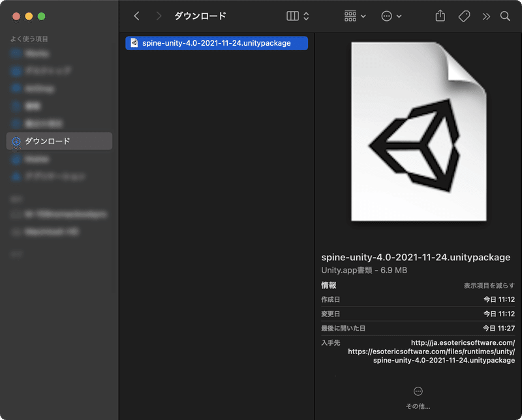Click the ダウンロード window title
The height and width of the screenshot is (420, 522).
(x=200, y=16)
